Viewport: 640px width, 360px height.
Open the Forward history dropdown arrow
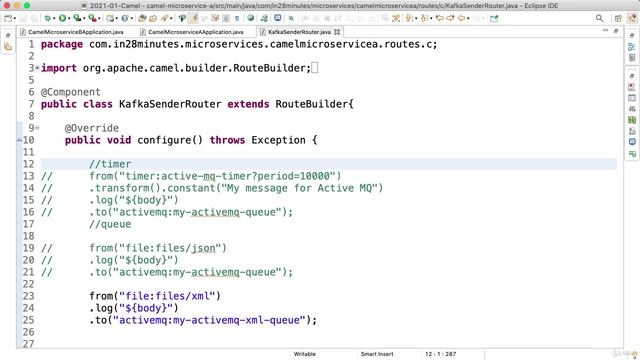[x=483, y=18]
